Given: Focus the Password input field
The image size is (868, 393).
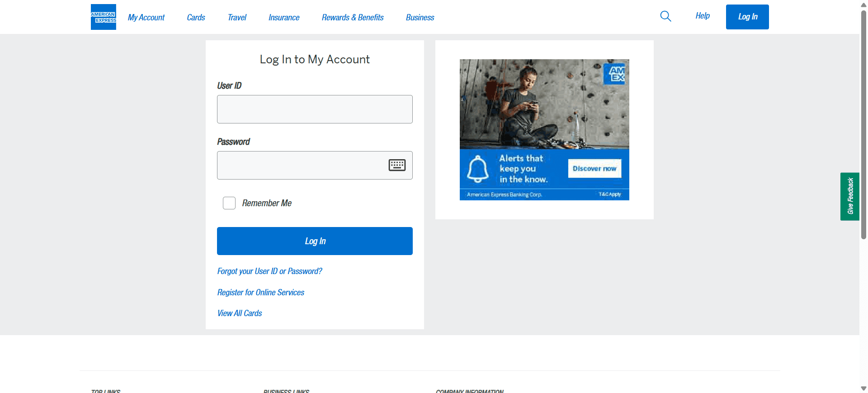Looking at the screenshot, I should point(315,165).
